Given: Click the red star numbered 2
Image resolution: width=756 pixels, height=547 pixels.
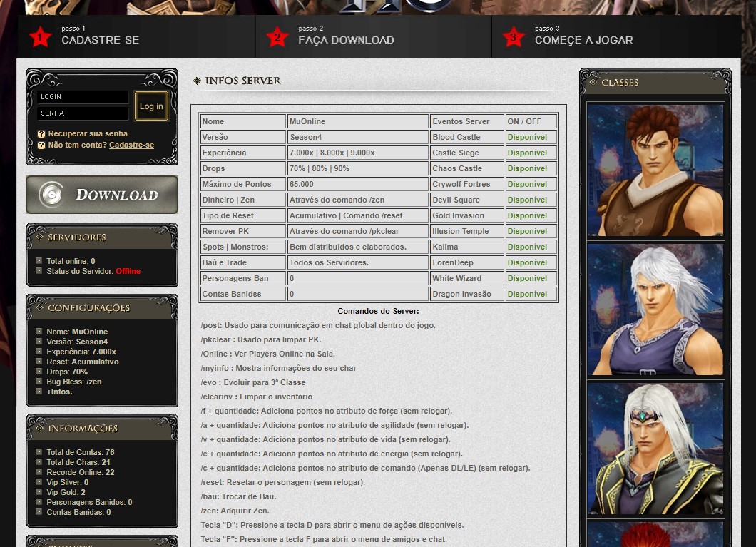Looking at the screenshot, I should tap(277, 37).
